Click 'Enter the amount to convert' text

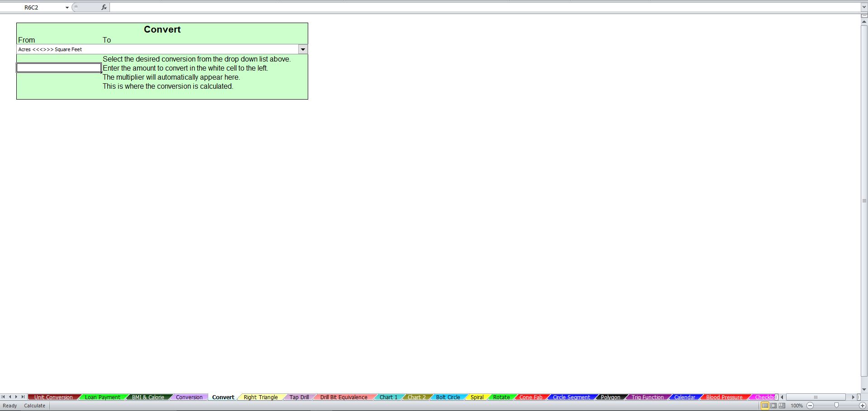point(186,68)
